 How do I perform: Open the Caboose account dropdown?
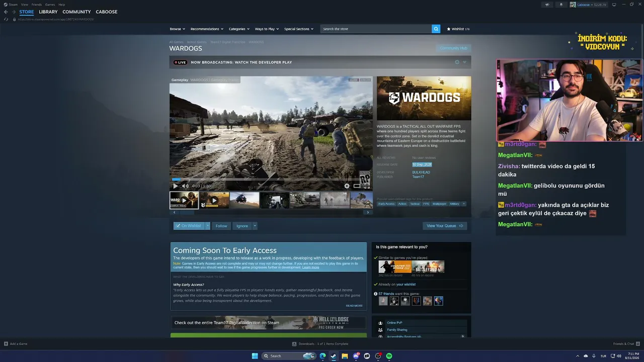click(588, 5)
